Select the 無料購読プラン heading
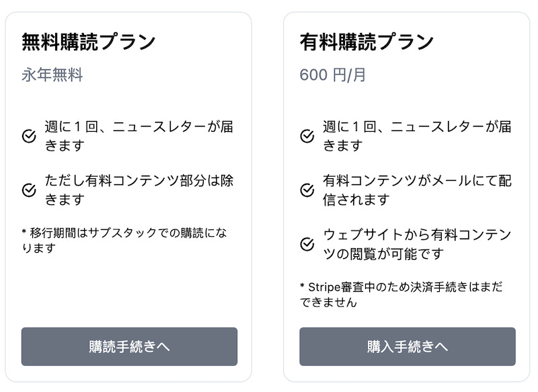 pos(89,42)
